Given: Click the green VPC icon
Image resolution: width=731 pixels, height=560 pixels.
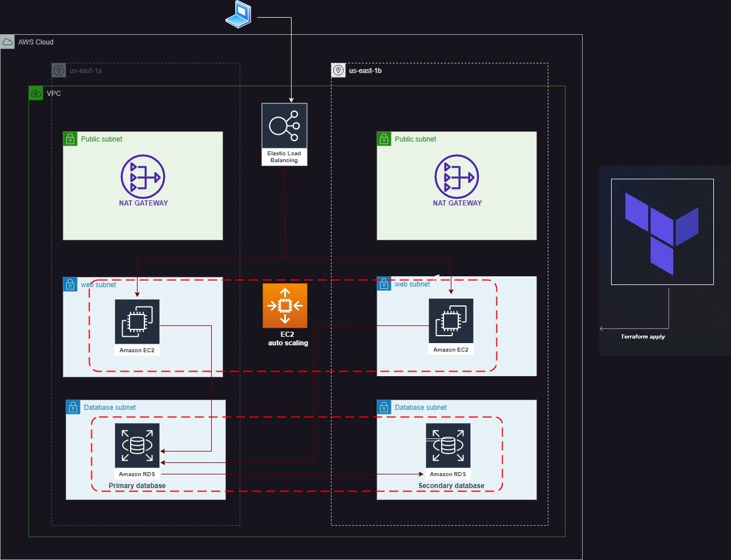Looking at the screenshot, I should tap(36, 93).
